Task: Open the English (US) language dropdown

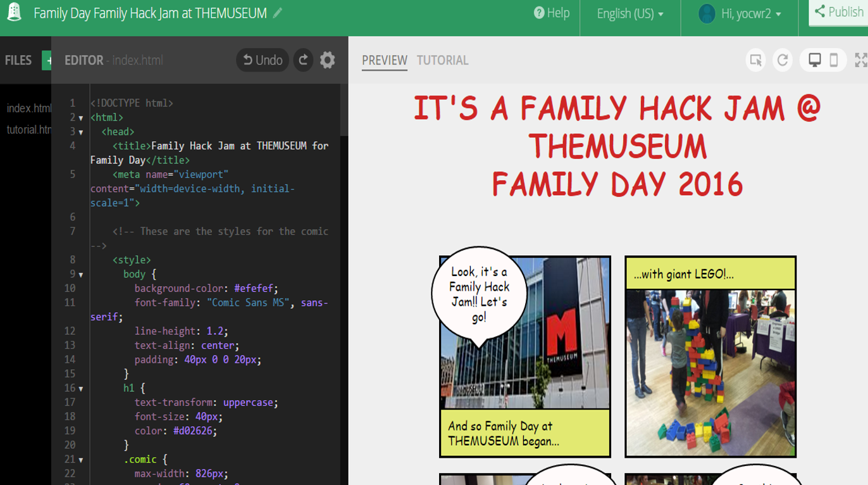Action: [x=630, y=13]
